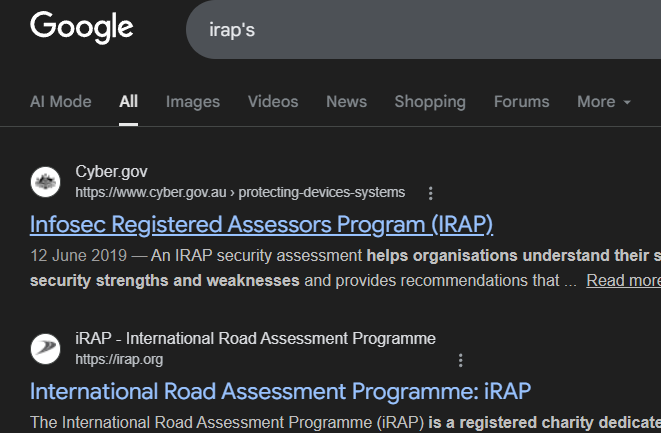661x433 pixels.
Task: Switch to the Images tab
Action: [192, 102]
